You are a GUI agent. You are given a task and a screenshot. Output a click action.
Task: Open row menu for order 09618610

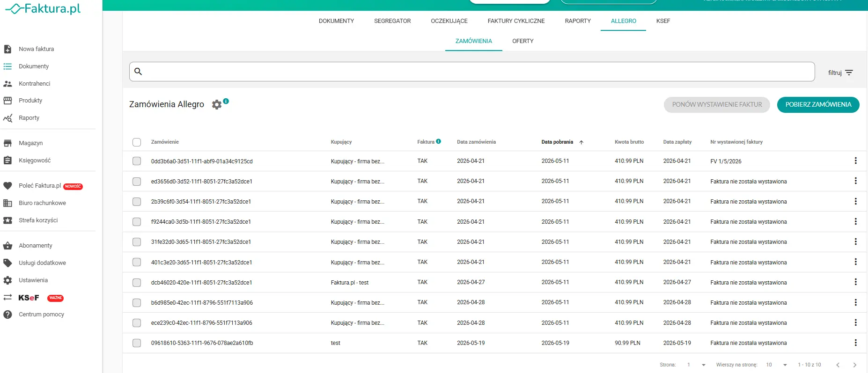pyautogui.click(x=855, y=343)
